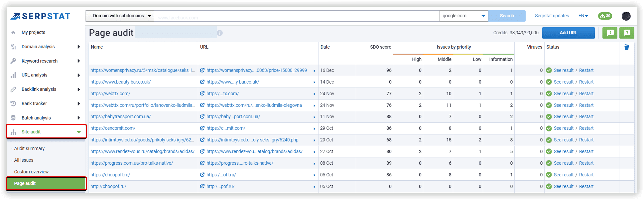Open Domain with subdomains dropdown
Image resolution: width=644 pixels, height=200 pixels.
coord(120,16)
